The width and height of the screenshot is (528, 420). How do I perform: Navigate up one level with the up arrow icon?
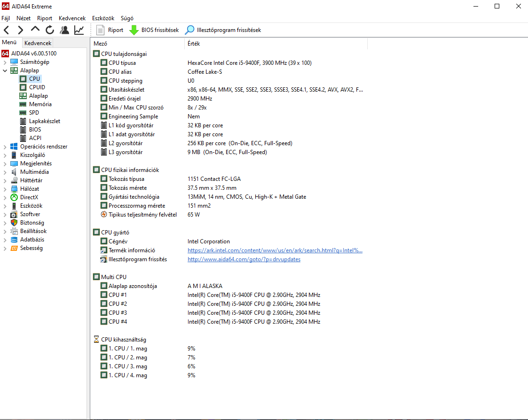click(35, 29)
